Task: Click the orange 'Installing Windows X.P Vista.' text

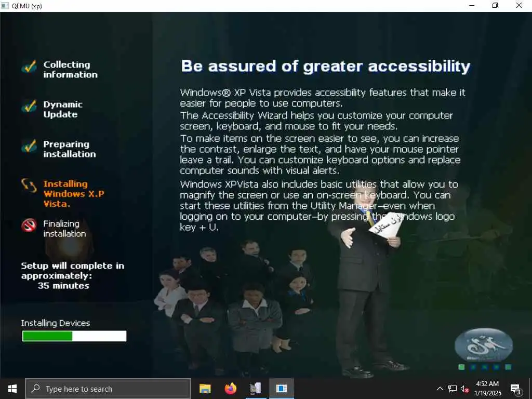Action: [74, 194]
